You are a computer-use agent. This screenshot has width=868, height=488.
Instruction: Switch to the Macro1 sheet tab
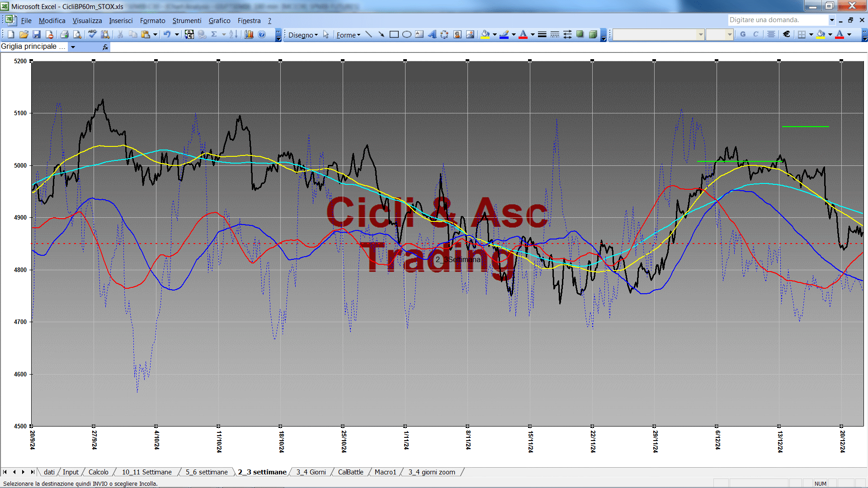385,472
